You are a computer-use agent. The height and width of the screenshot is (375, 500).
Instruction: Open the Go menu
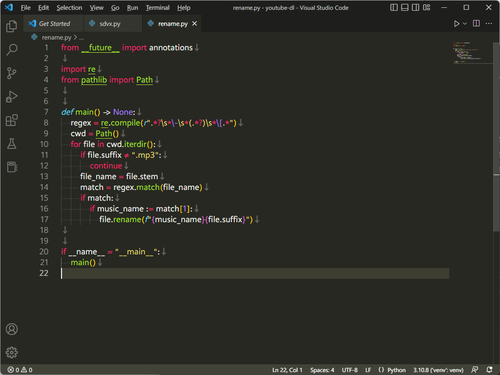click(115, 8)
